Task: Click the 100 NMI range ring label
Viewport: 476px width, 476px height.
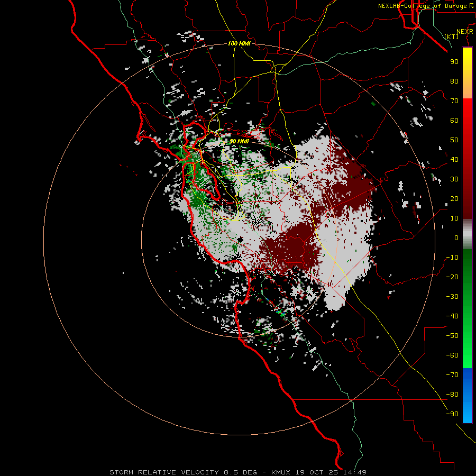Action: pyautogui.click(x=239, y=44)
